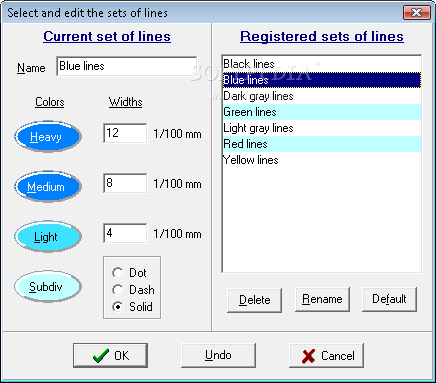This screenshot has height=383, width=436.
Task: Select Yellow lines in the list
Action: click(322, 160)
